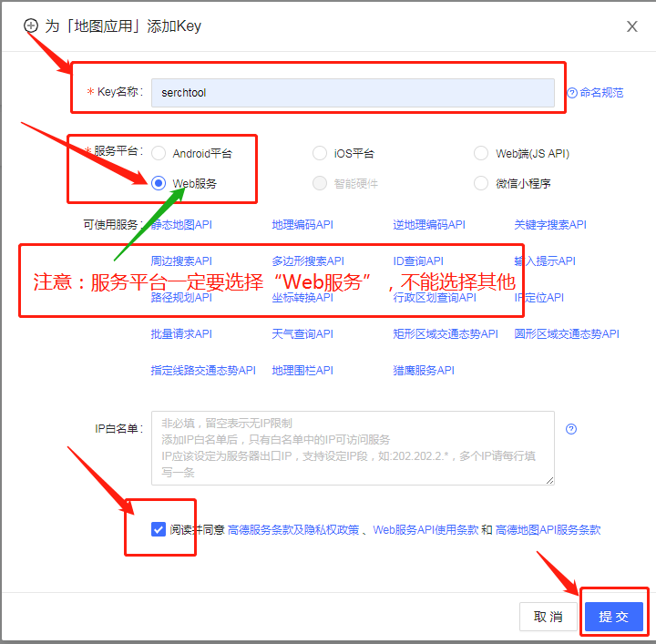The width and height of the screenshot is (656, 644).
Task: Click the plus icon in dialog title
Action: (x=31, y=26)
